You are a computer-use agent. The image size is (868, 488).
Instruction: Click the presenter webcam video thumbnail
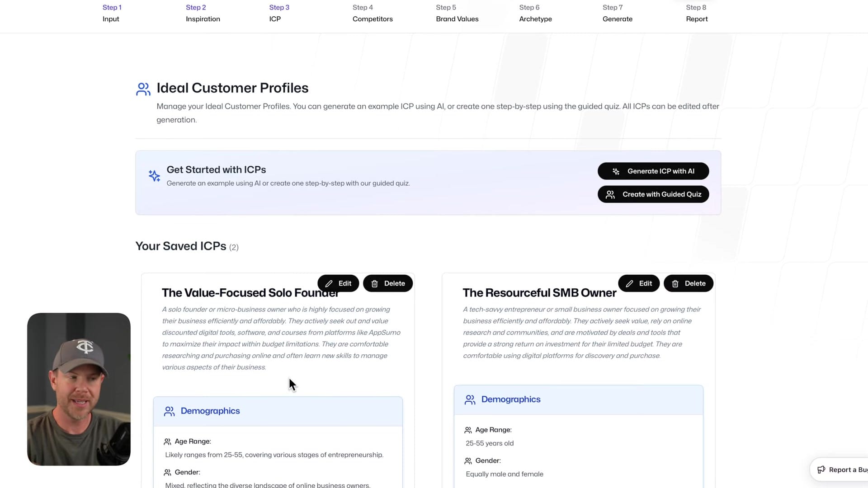tap(79, 389)
